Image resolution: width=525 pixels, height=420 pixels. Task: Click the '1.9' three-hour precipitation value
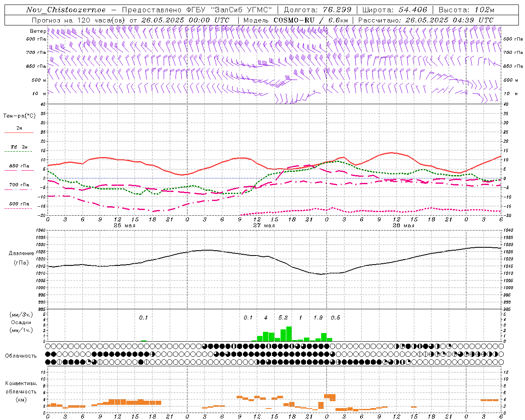(x=318, y=317)
